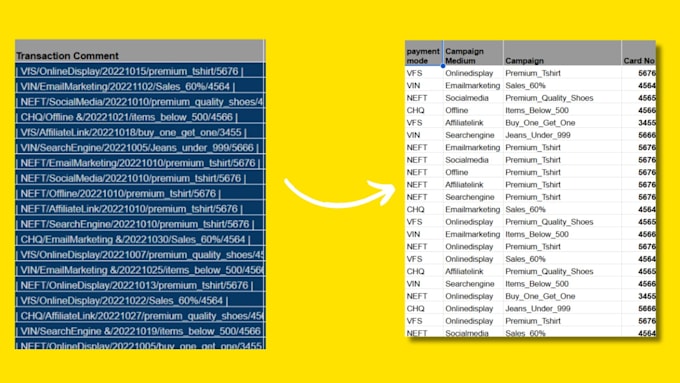Select the Campaign column header
This screenshot has height=383, width=680.
pos(562,53)
